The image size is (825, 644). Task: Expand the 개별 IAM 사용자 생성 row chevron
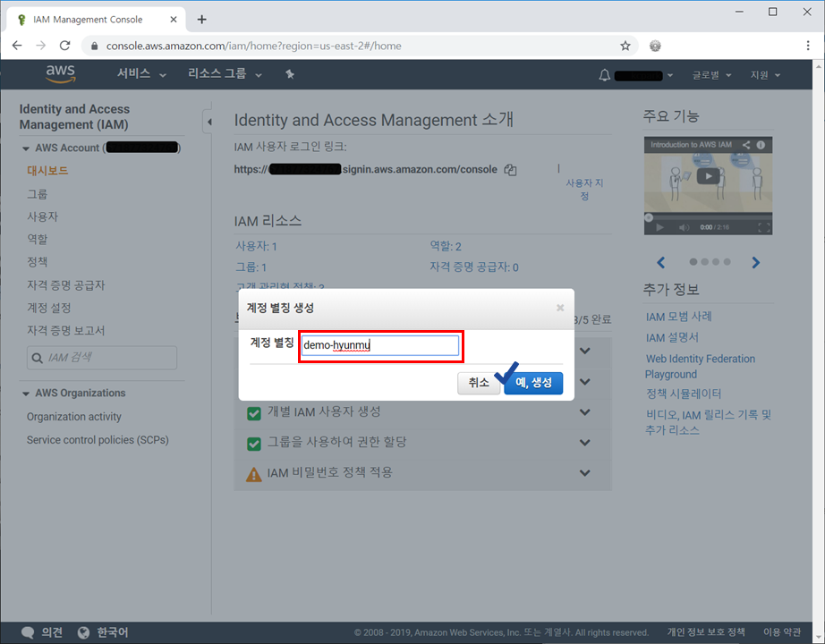584,412
